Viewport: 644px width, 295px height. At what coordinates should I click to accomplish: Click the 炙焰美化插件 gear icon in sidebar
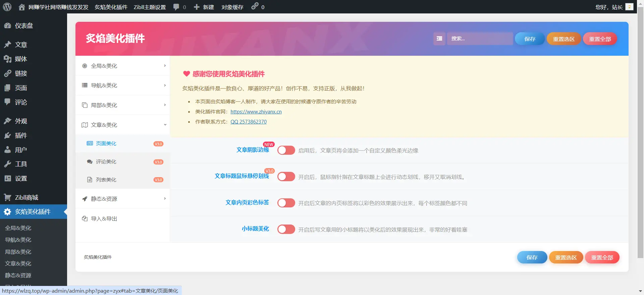8,211
